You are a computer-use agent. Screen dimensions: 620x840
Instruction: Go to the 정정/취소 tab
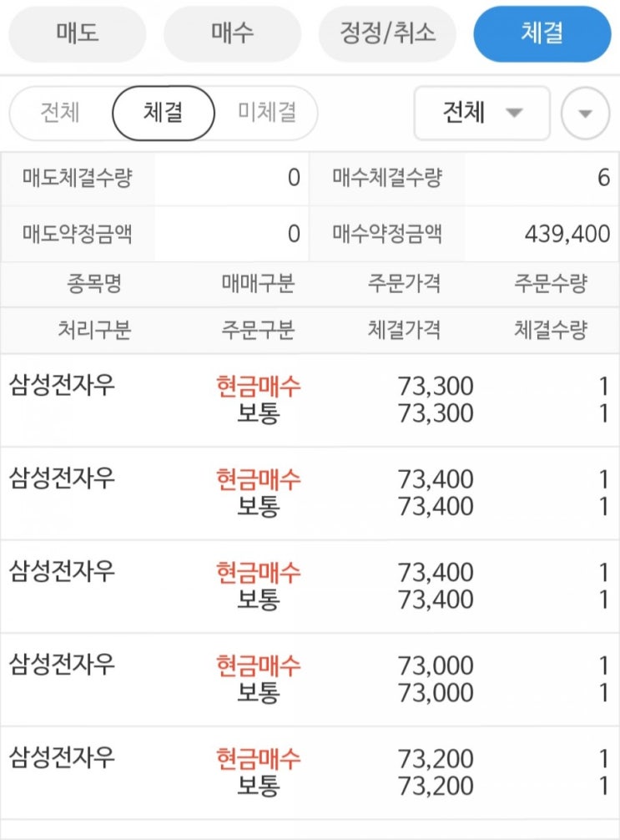pyautogui.click(x=387, y=34)
